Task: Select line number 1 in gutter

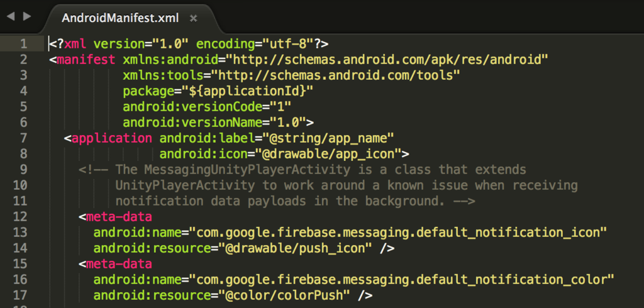Action: pyautogui.click(x=23, y=43)
